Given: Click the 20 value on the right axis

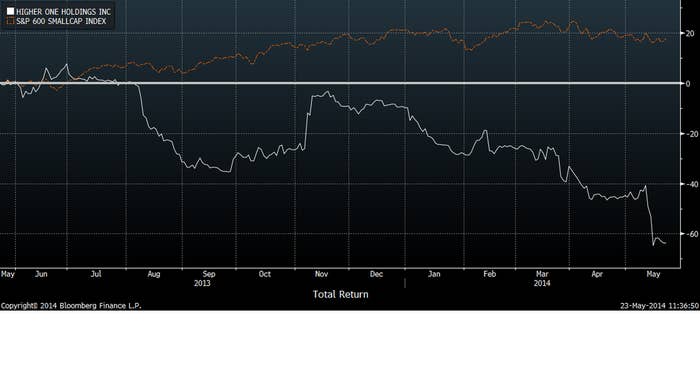Looking at the screenshot, I should [690, 33].
